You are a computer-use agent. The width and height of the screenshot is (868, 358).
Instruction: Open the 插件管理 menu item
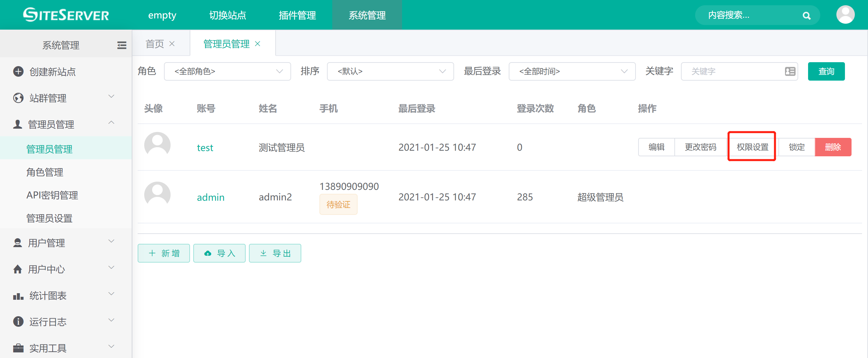[297, 15]
